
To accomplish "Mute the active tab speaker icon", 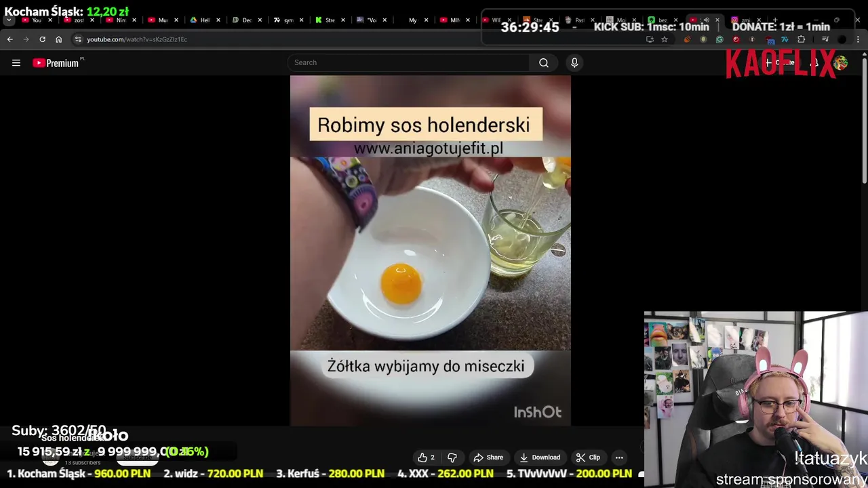I will (x=706, y=20).
